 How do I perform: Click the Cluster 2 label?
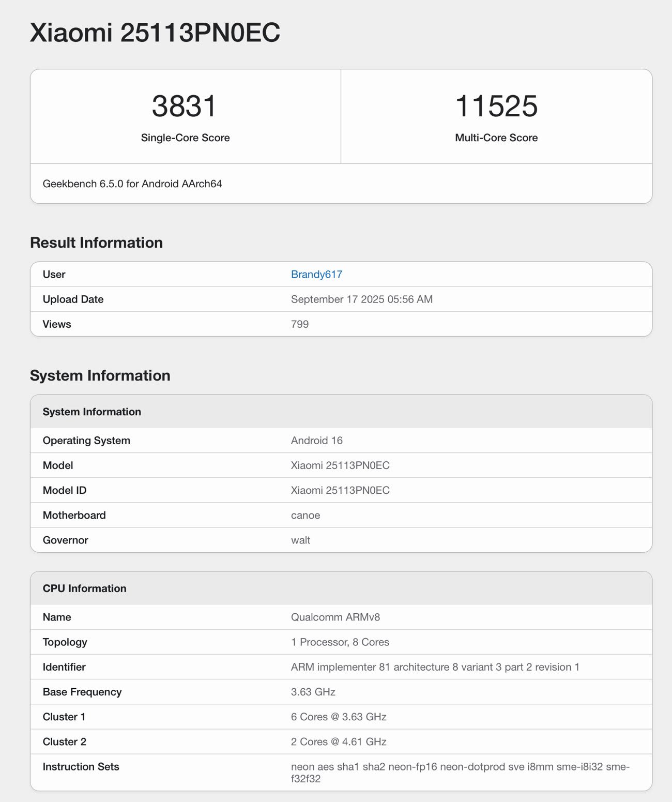coord(65,742)
